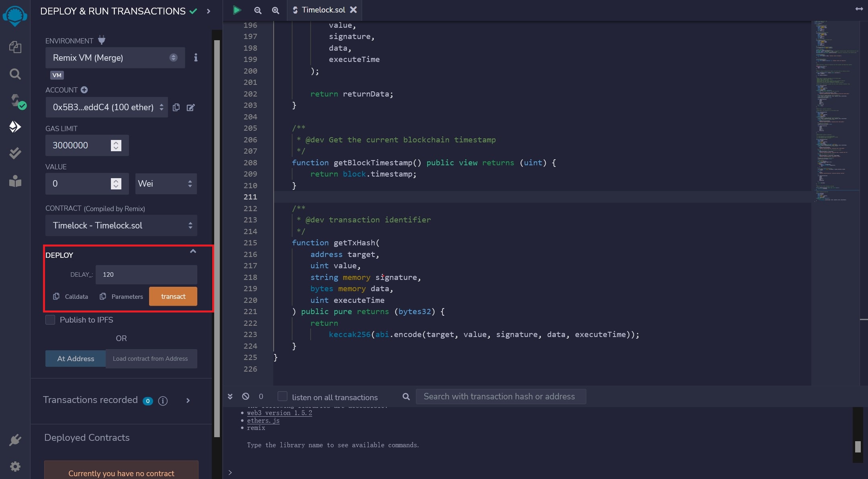
Task: Enable listen on all transactions checkbox
Action: 283,396
